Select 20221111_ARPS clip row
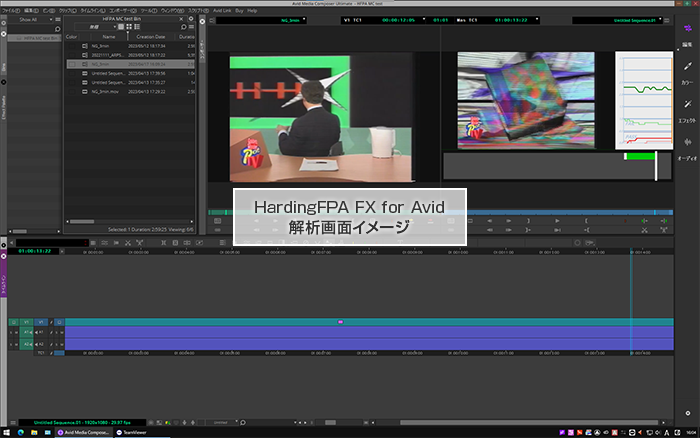This screenshot has width=700, height=438. click(x=130, y=55)
